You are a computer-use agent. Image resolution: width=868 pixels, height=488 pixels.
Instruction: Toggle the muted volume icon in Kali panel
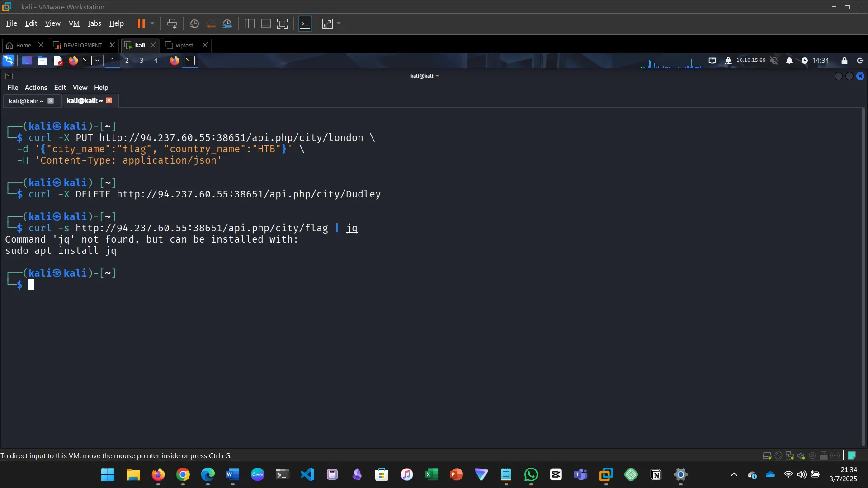coord(774,61)
